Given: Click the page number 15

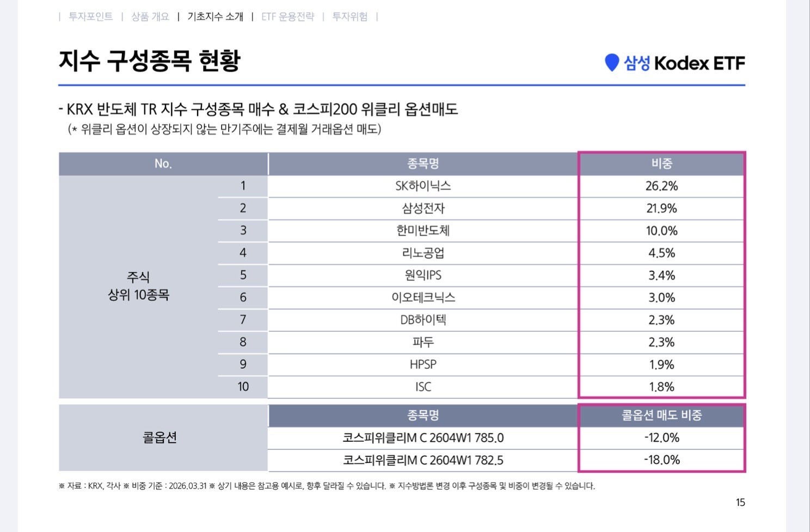Looking at the screenshot, I should [740, 503].
